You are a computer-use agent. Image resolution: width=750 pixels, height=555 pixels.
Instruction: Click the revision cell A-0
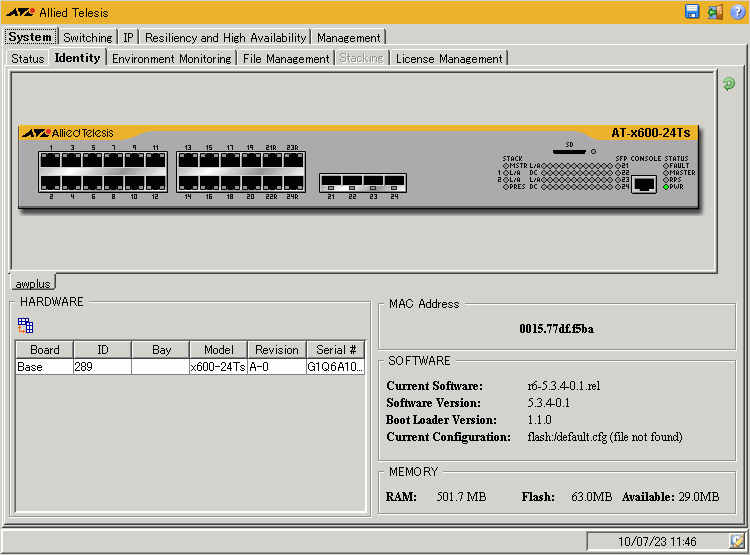(x=276, y=367)
